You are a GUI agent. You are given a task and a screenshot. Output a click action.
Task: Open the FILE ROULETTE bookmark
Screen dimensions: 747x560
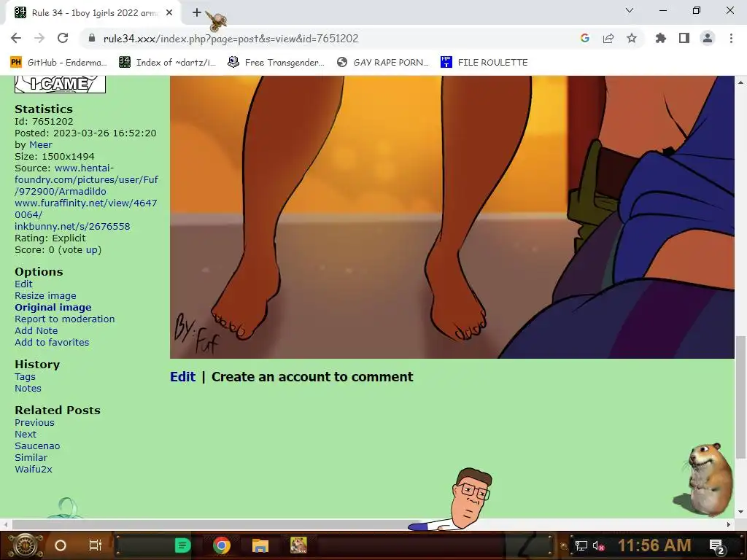pyautogui.click(x=484, y=63)
